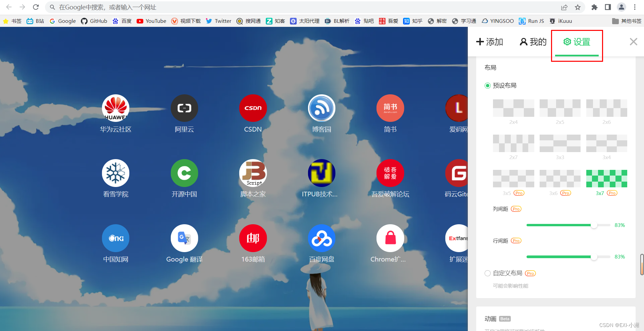Image resolution: width=644 pixels, height=331 pixels.
Task: Open the 中国知网 CNKI icon
Action: click(115, 238)
